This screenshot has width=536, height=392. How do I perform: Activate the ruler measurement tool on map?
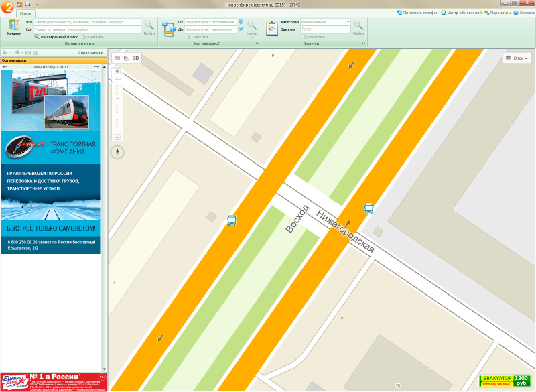[117, 58]
